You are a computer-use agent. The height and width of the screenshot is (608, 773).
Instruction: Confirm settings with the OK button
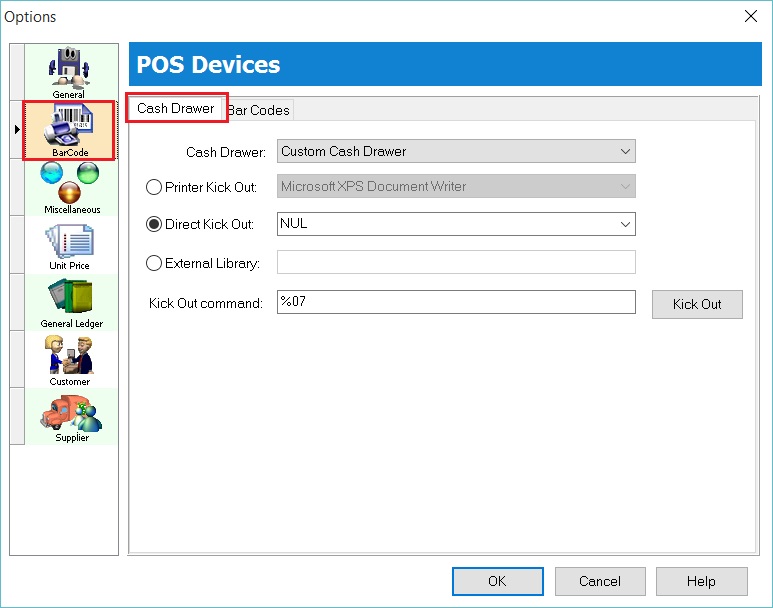(x=497, y=581)
